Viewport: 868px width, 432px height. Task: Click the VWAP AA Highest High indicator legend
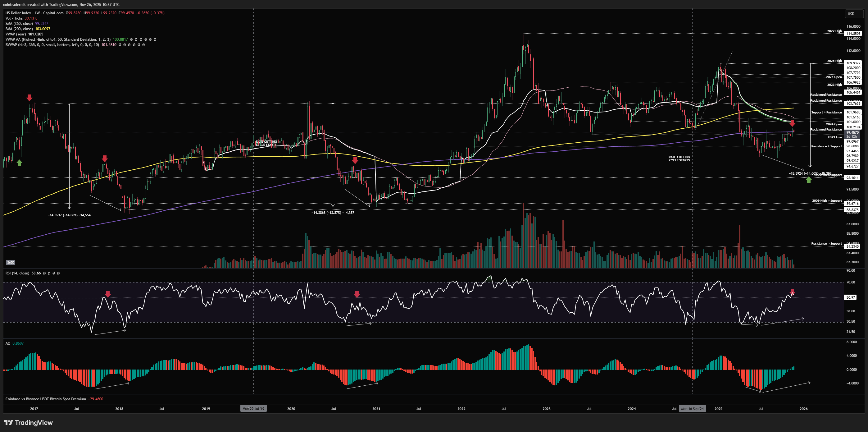pos(58,39)
